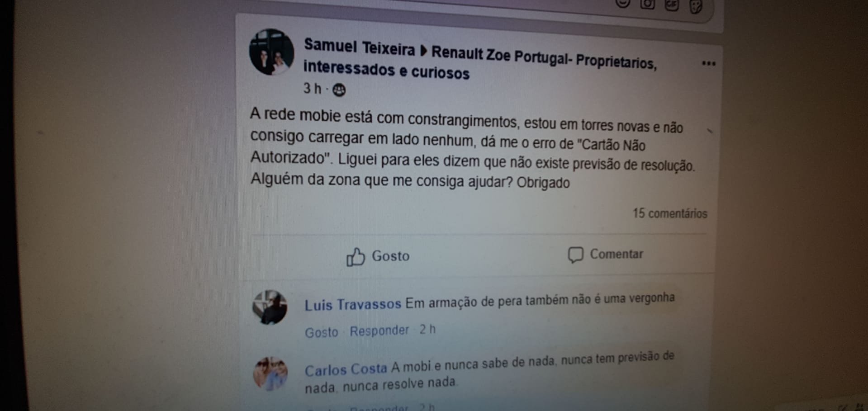The width and height of the screenshot is (868, 411).
Task: Attach a photo using the camera icon
Action: 648,4
